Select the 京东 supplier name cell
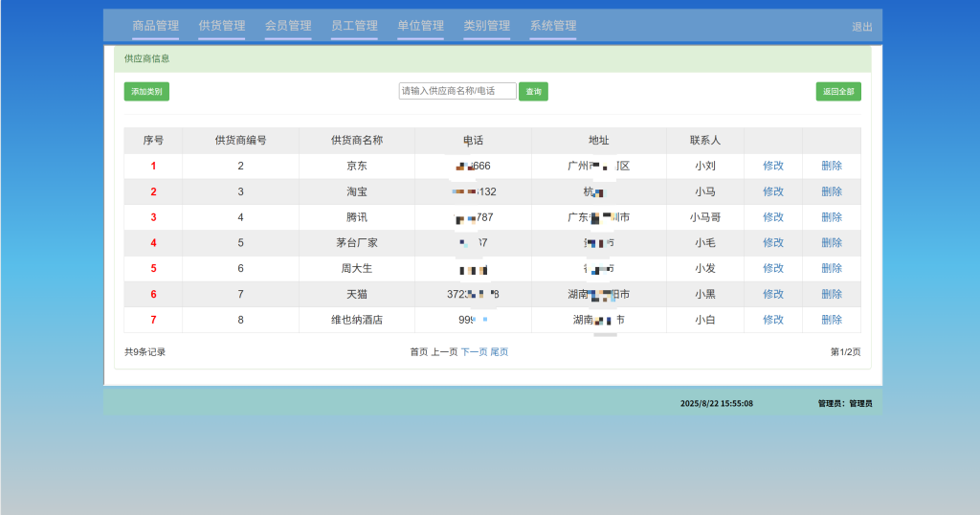Viewport: 980px width, 515px height. [357, 166]
